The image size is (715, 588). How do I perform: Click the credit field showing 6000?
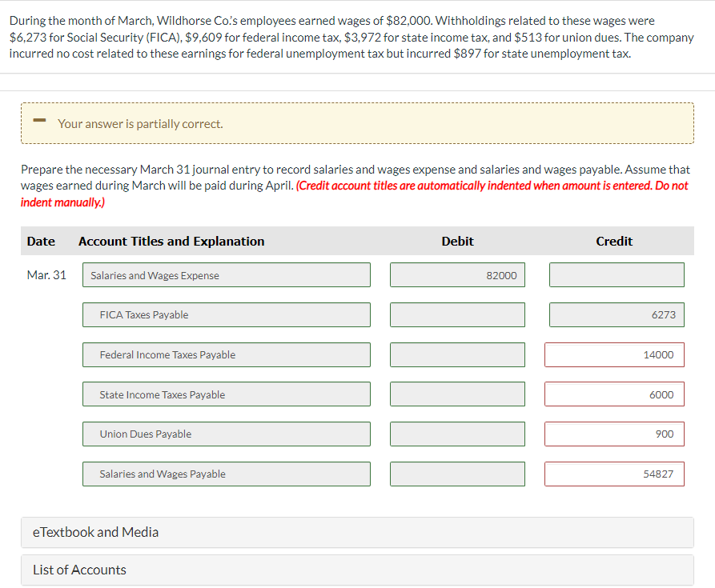click(613, 394)
